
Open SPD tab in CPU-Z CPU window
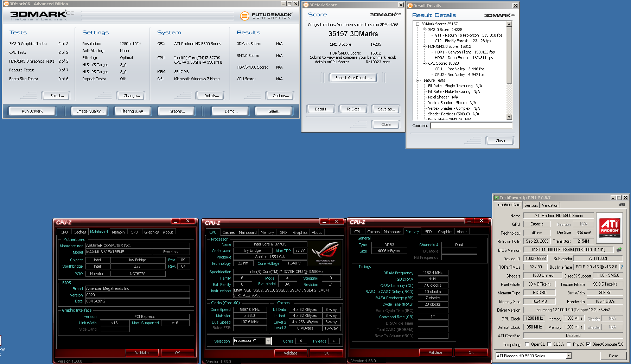point(283,232)
